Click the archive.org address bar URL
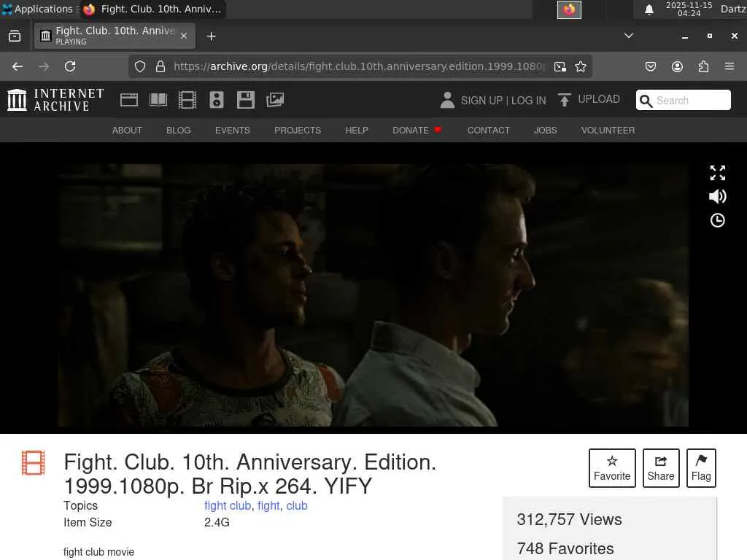Screen dimensions: 747x560 pyautogui.click(x=360, y=66)
